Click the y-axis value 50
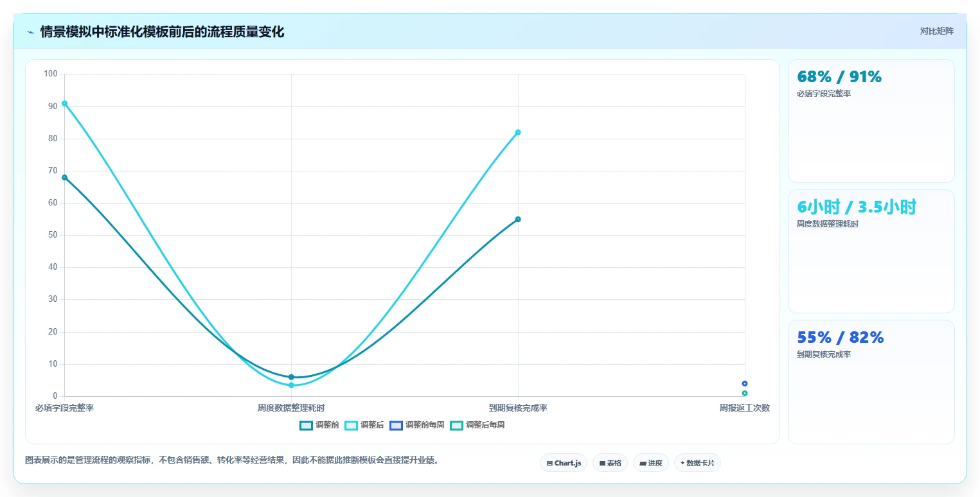 coord(53,235)
